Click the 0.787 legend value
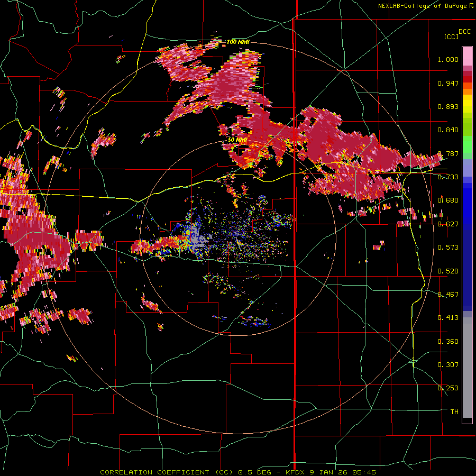This screenshot has height=476, width=476. [x=448, y=153]
